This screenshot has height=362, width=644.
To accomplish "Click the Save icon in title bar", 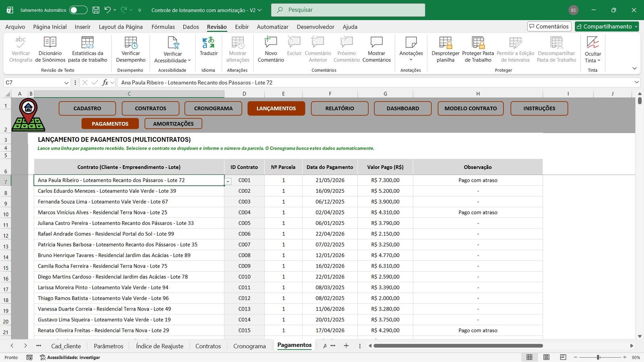I will (96, 10).
